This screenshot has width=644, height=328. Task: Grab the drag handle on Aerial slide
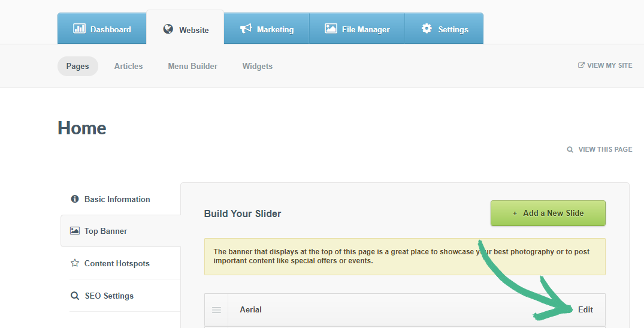pyautogui.click(x=216, y=310)
